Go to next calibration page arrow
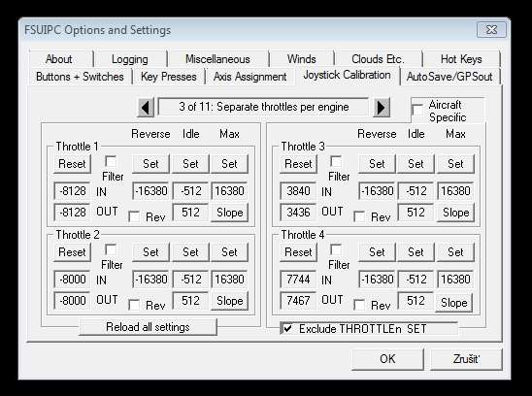Screen dimensions: 532x396 382,108
